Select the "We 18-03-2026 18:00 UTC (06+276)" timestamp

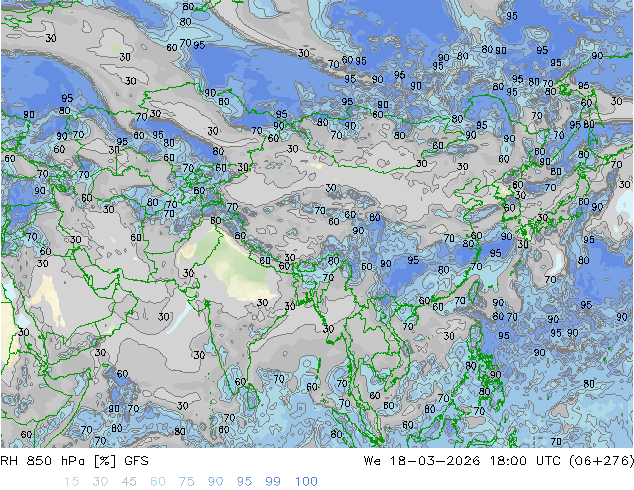click(x=499, y=461)
